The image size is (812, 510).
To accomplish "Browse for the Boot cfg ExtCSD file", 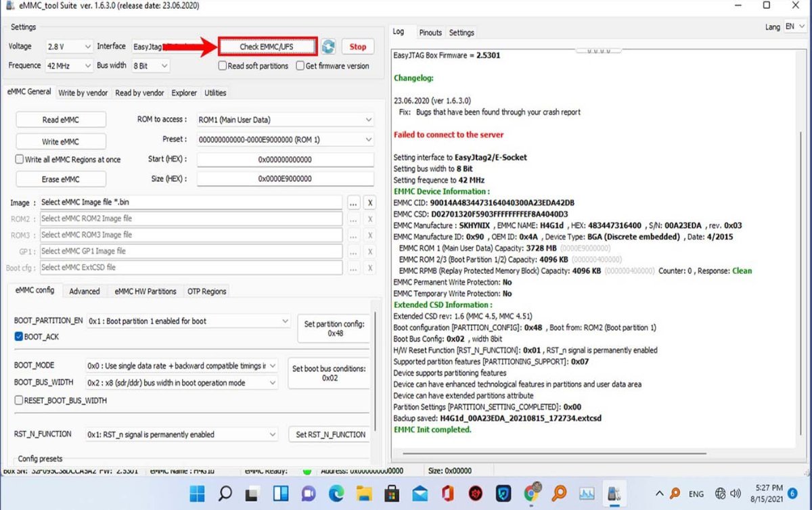I will [354, 267].
